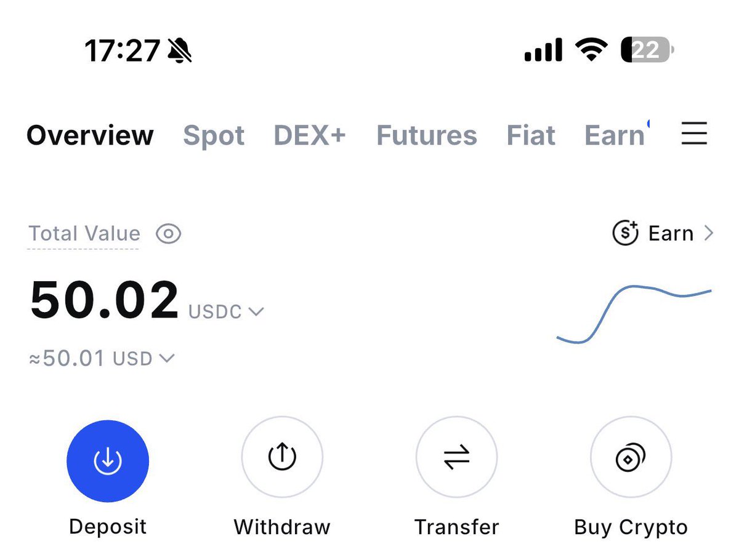Tap the Transfer arrows icon

coord(456,458)
